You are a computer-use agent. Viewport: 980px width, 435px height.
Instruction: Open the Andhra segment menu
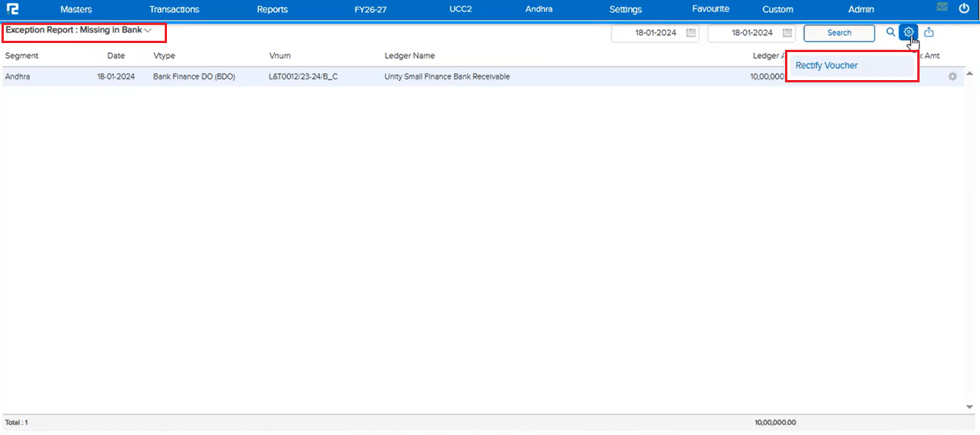(539, 9)
